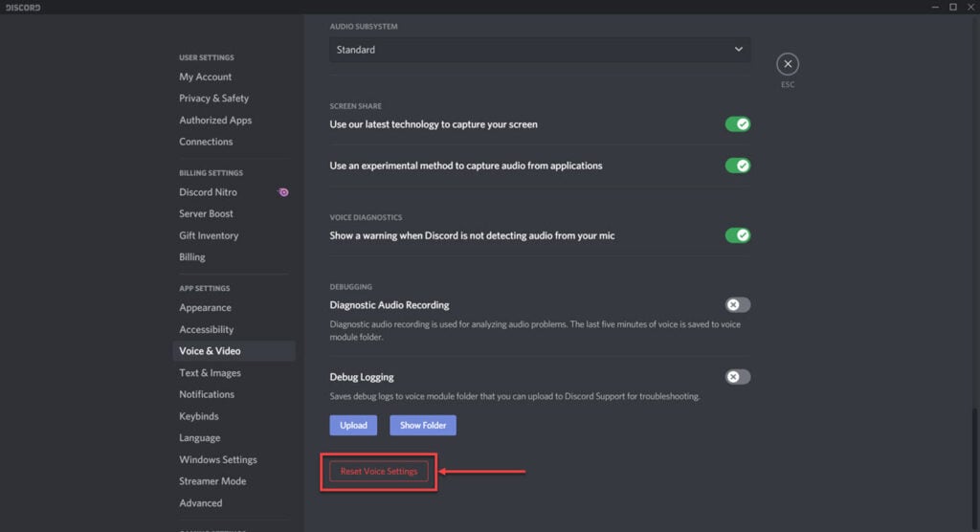This screenshot has height=532, width=980.
Task: Minimize the Discord window
Action: pos(935,7)
